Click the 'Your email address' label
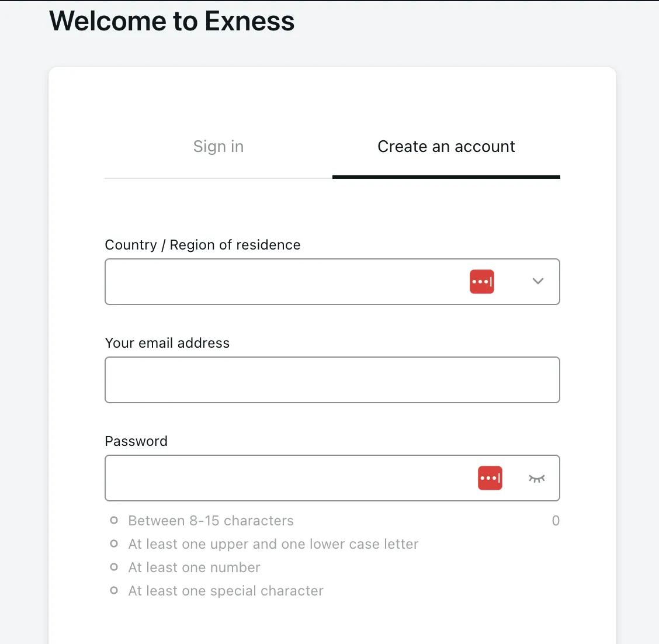659x644 pixels. click(x=167, y=343)
